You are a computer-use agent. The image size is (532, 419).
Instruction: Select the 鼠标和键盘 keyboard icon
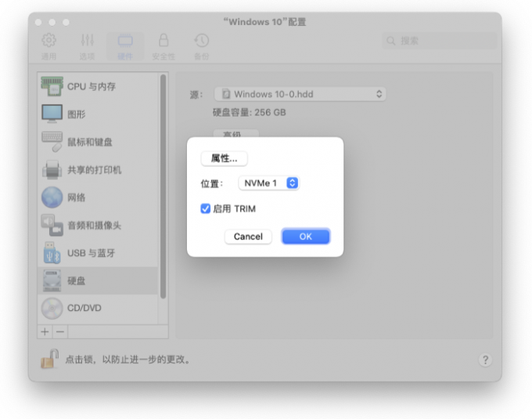coord(52,142)
